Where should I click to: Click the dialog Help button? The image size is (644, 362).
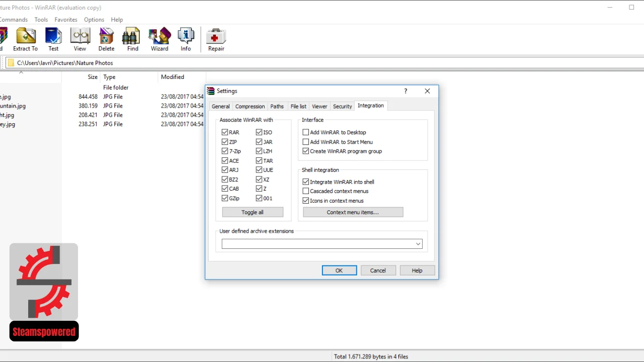[417, 270]
